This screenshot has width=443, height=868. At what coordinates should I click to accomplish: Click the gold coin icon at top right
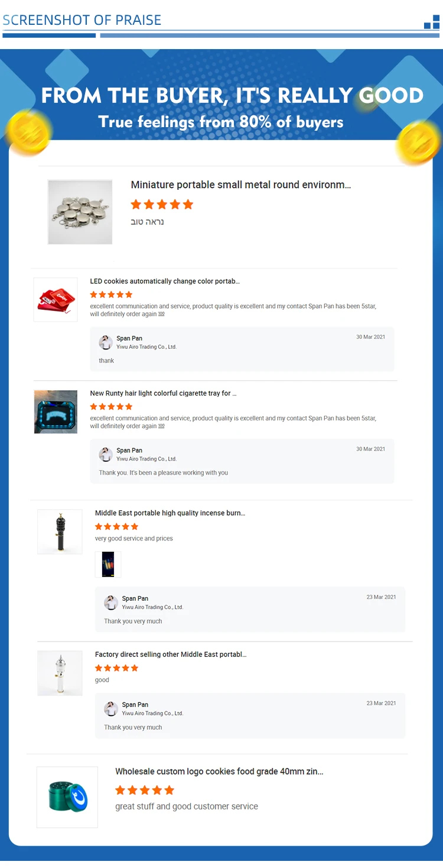pos(418,144)
